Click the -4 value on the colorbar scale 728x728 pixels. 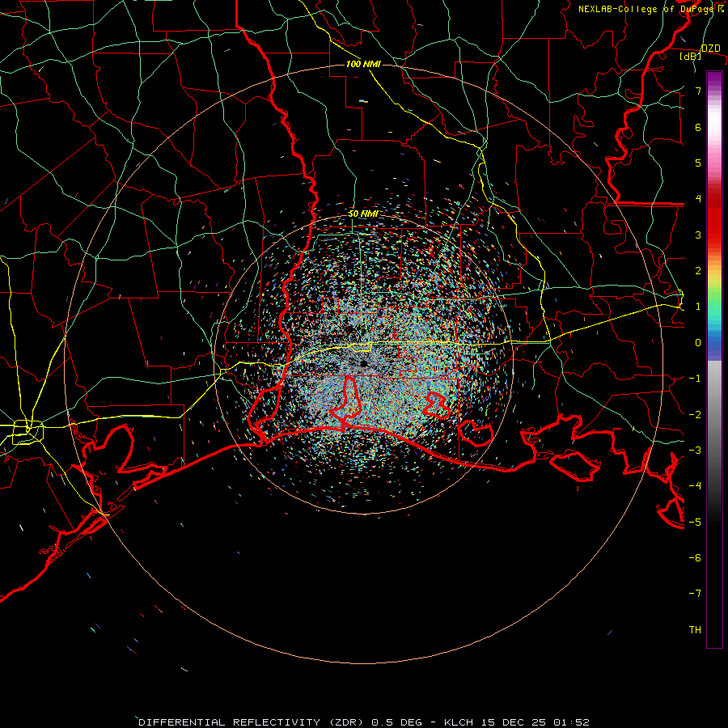click(x=695, y=486)
